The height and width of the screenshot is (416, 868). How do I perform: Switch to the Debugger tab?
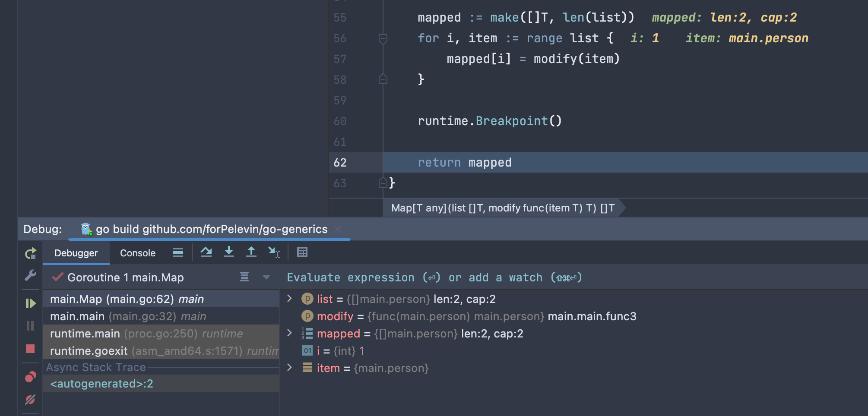(x=76, y=253)
